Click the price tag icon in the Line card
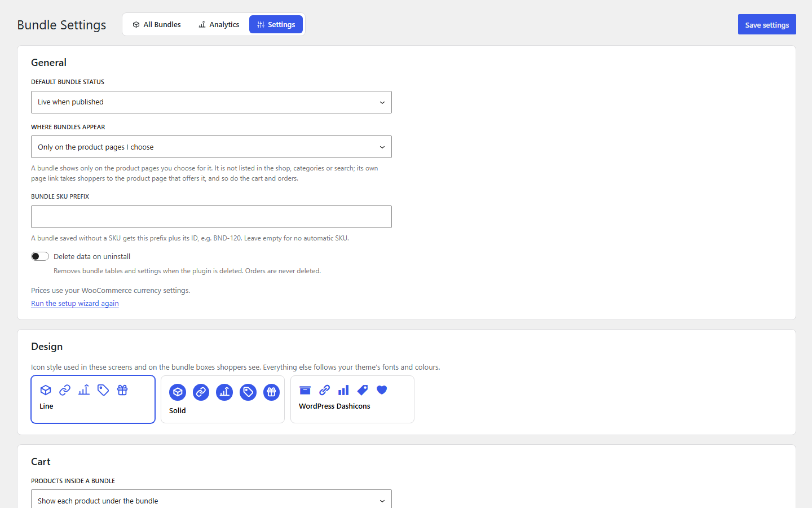Image resolution: width=812 pixels, height=508 pixels. (x=103, y=390)
